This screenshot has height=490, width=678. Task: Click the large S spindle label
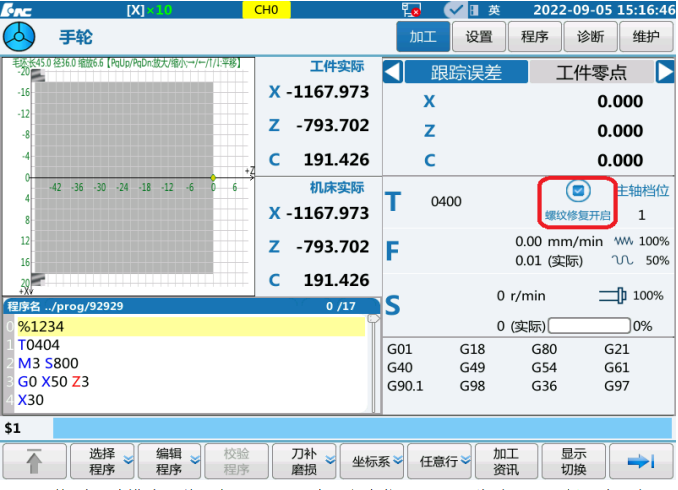pos(393,305)
